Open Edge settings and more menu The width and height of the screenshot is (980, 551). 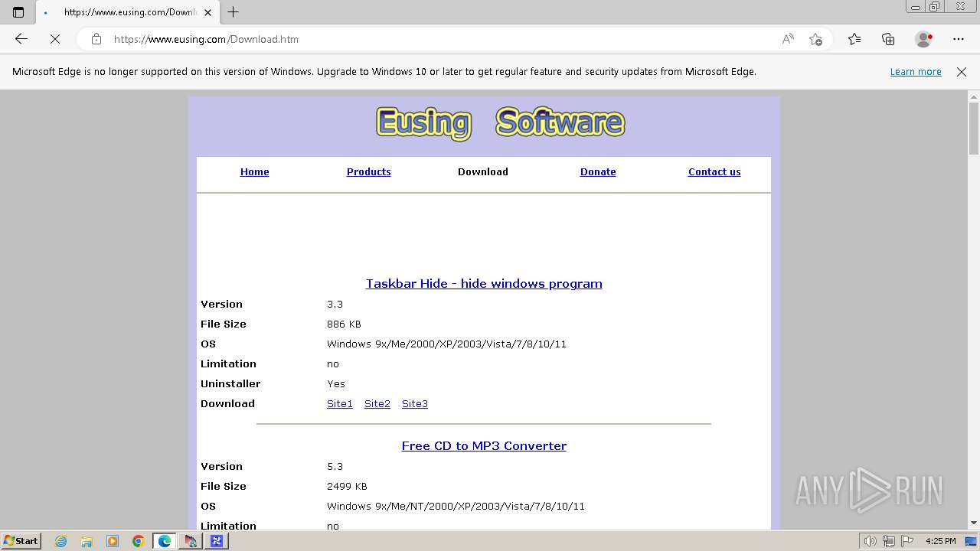point(959,39)
